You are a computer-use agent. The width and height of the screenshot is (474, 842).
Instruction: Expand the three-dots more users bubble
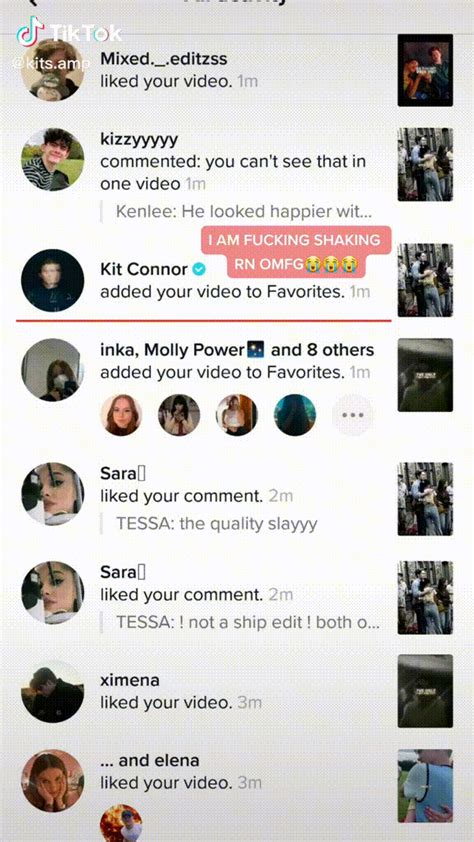point(353,415)
